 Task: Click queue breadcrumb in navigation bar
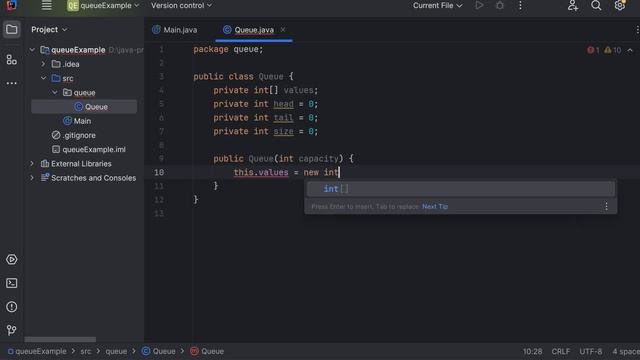[x=116, y=351]
